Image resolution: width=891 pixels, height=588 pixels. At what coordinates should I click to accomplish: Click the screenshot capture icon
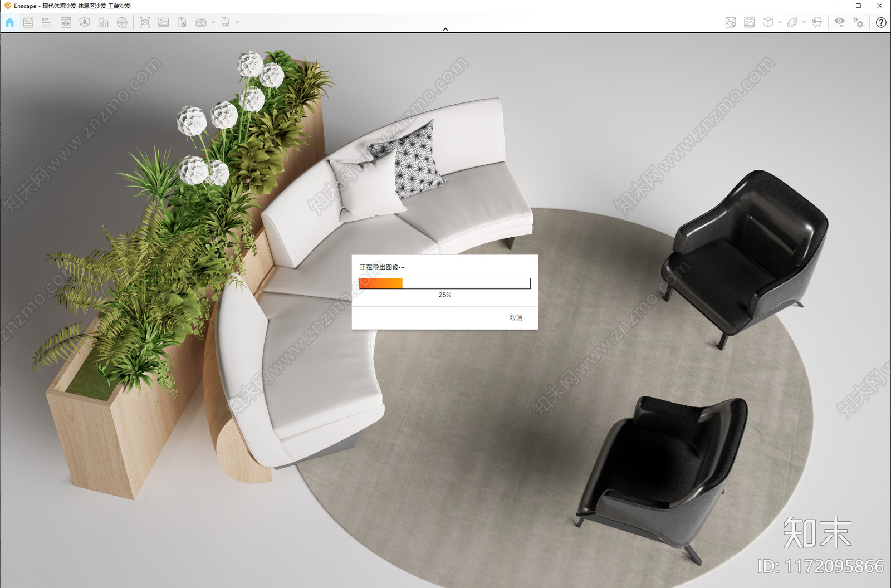point(145,22)
